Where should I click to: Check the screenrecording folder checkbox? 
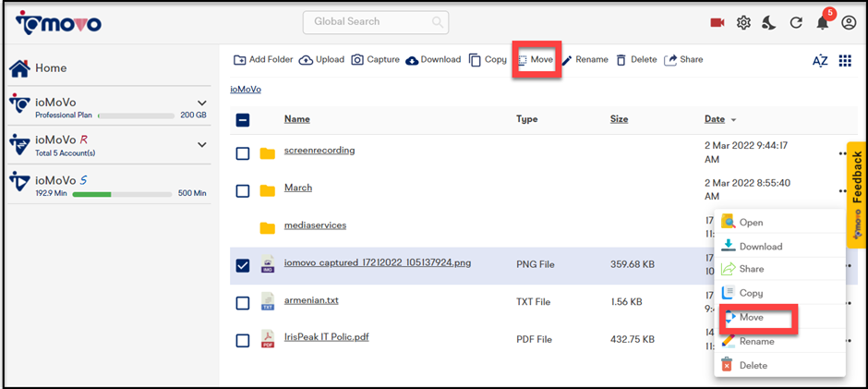point(243,153)
